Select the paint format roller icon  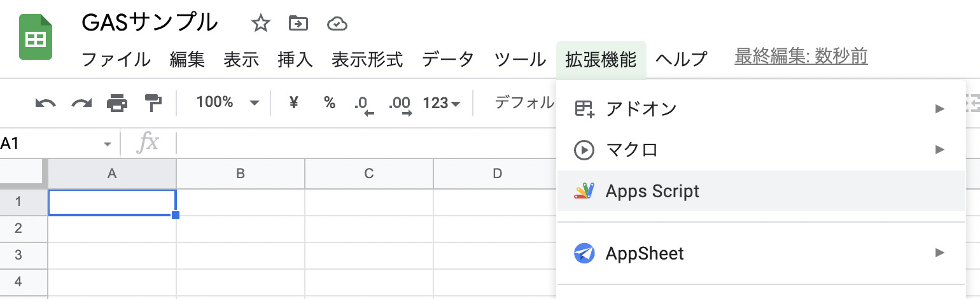tap(153, 102)
